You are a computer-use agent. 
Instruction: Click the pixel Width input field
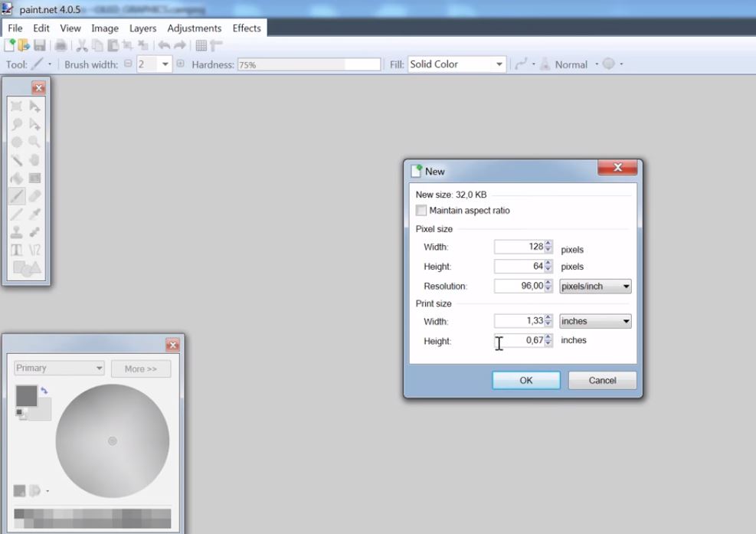pos(520,247)
